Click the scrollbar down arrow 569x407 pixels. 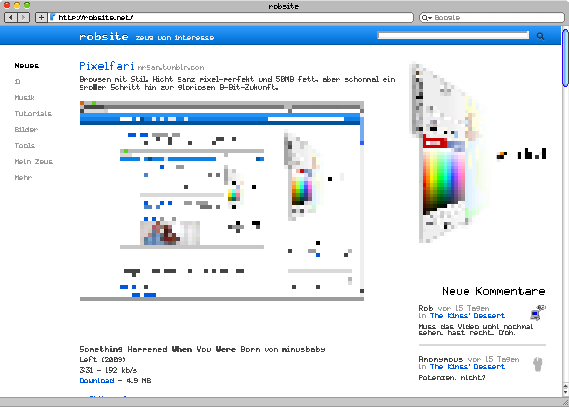(565, 392)
